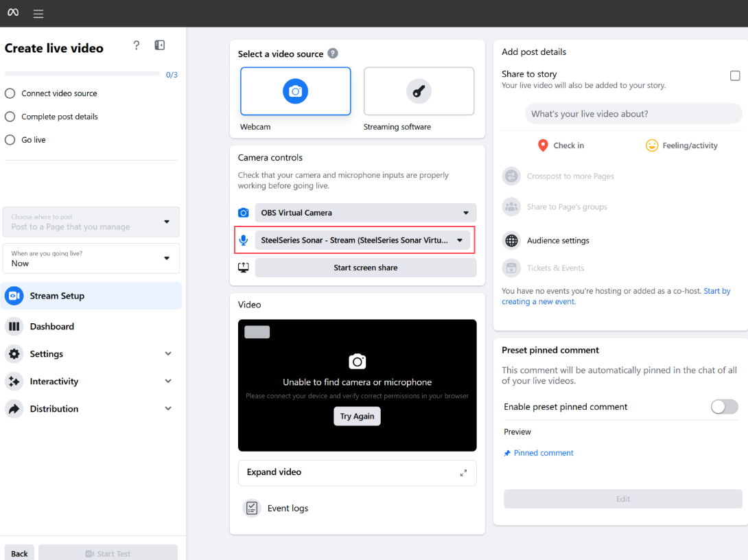Click the Check in location pin icon
The width and height of the screenshot is (748, 560).
pyautogui.click(x=541, y=145)
